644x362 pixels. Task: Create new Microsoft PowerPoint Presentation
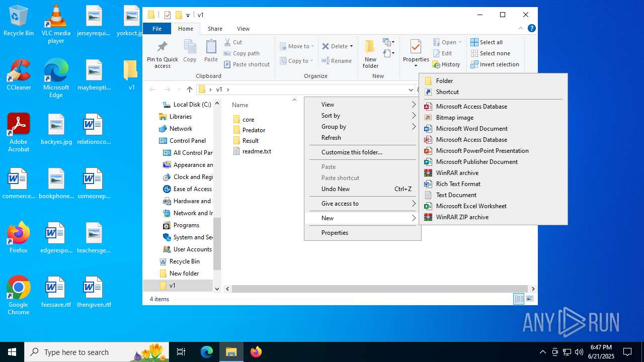click(493, 151)
